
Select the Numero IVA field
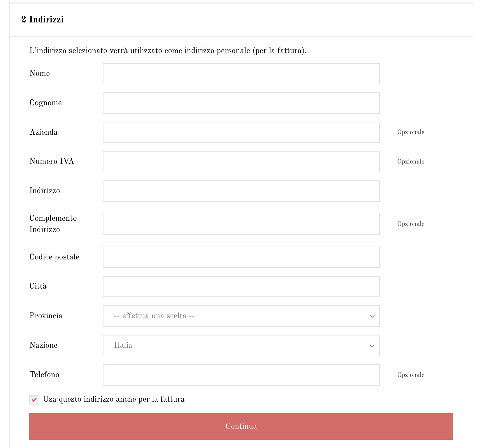click(x=241, y=162)
